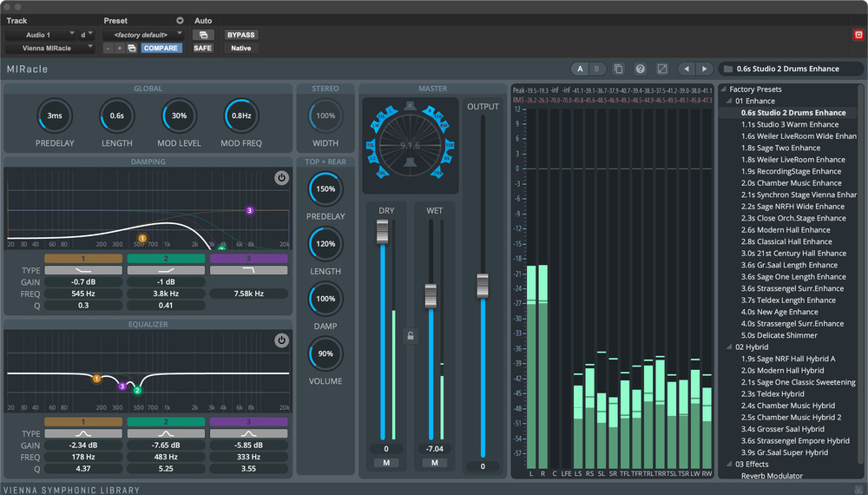Click the help question mark icon
Image resolution: width=868 pixels, height=495 pixels.
tap(640, 69)
